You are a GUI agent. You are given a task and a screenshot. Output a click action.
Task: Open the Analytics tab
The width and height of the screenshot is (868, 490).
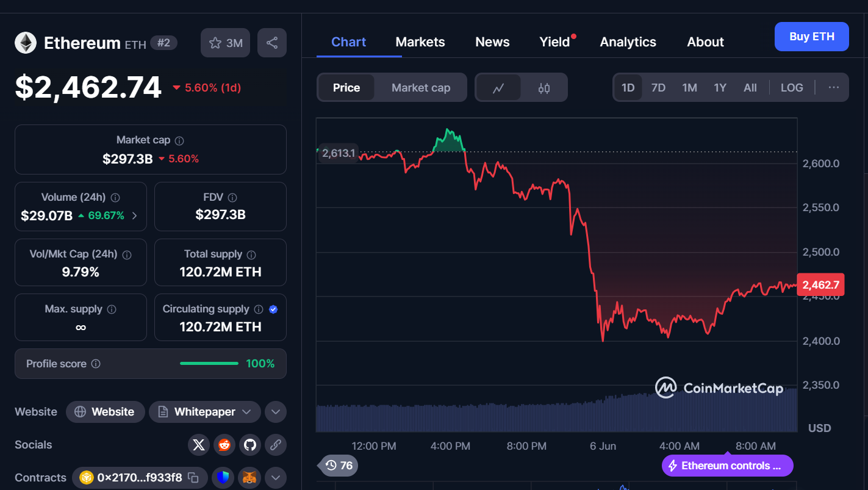tap(628, 42)
